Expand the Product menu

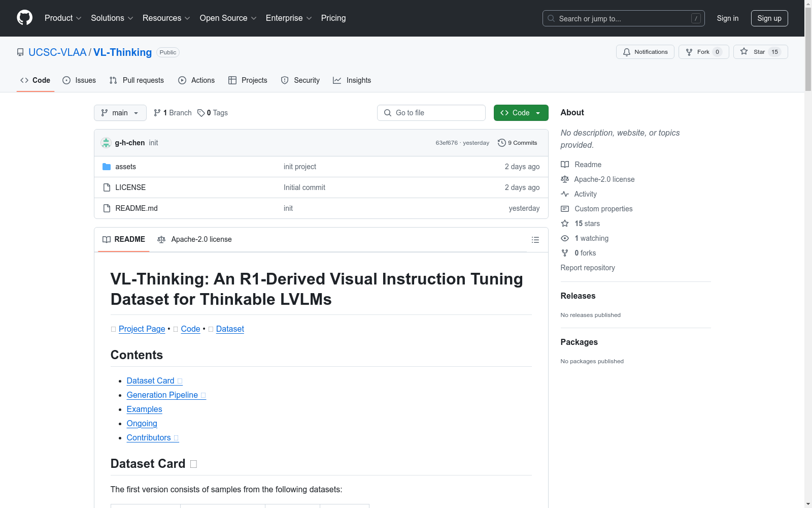63,18
